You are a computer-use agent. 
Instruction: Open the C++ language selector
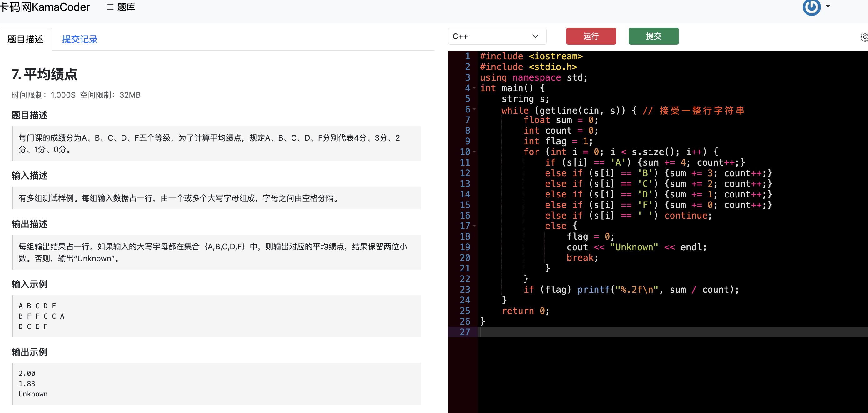(x=497, y=36)
